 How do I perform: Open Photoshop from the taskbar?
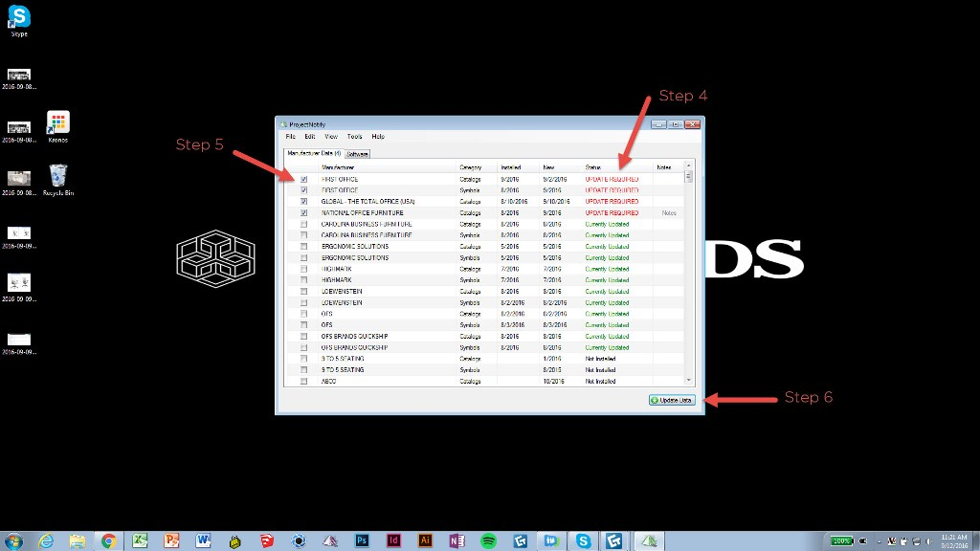362,541
